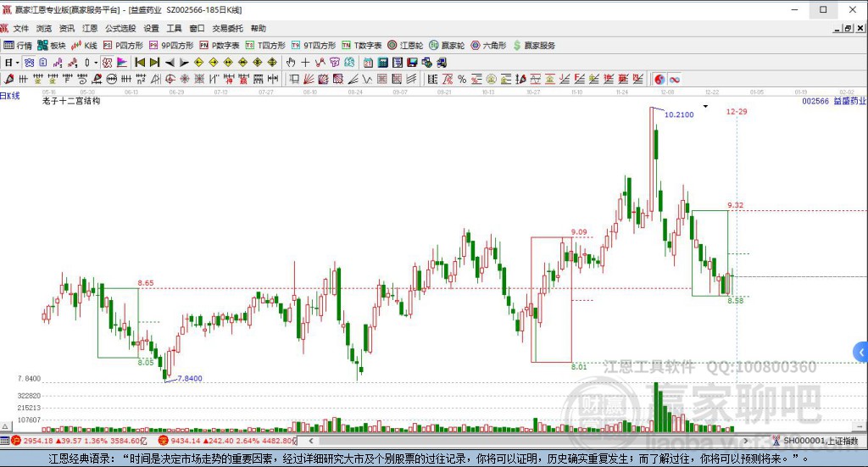Select the zigzag wave line tool
The height and width of the screenshot is (467, 868).
tap(367, 79)
